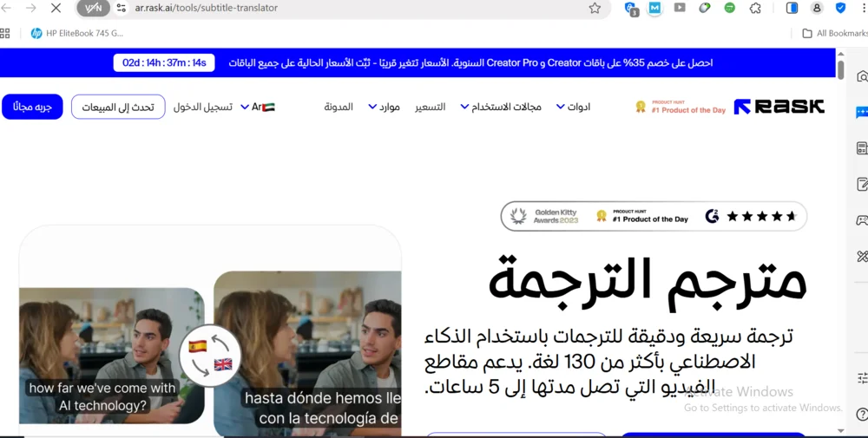Image resolution: width=868 pixels, height=438 pixels.
Task: Click the page scrollbar thumb
Action: (840, 69)
